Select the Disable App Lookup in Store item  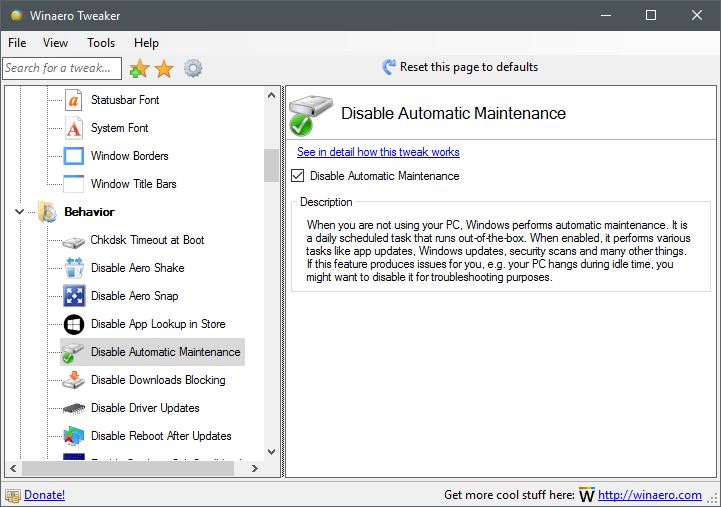point(158,324)
